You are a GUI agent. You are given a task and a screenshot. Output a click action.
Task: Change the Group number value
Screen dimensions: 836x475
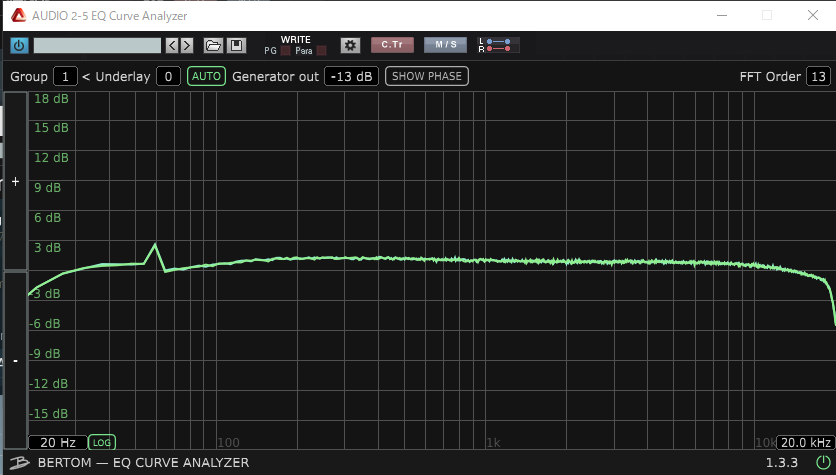[65, 76]
